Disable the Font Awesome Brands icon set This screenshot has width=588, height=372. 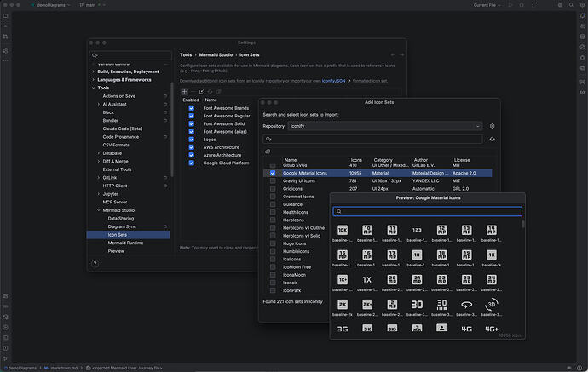[191, 108]
